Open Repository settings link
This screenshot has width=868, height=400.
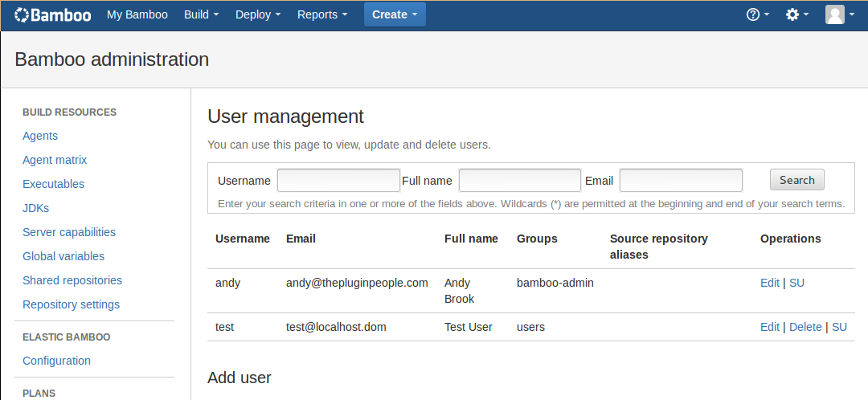pyautogui.click(x=71, y=305)
